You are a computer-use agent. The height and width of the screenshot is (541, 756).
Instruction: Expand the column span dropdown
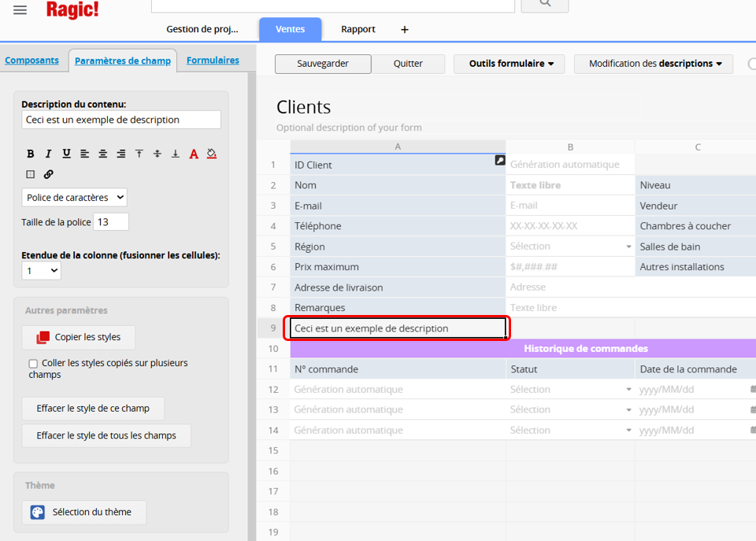coord(41,271)
